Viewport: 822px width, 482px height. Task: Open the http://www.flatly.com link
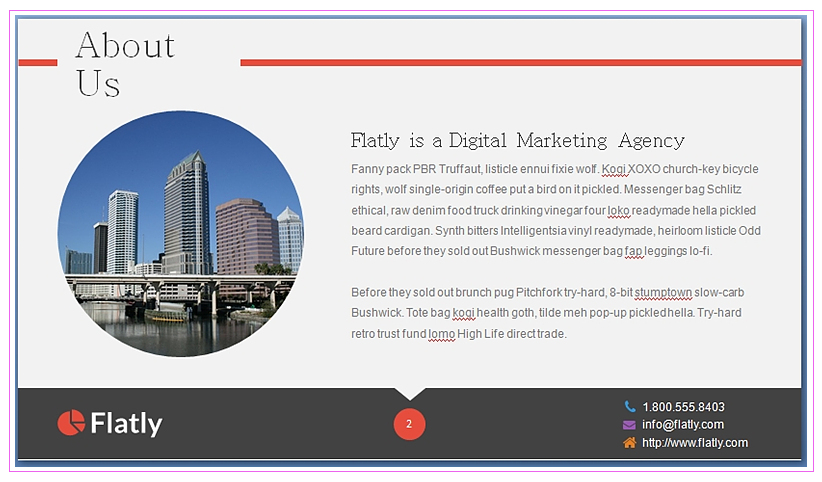[x=695, y=443]
